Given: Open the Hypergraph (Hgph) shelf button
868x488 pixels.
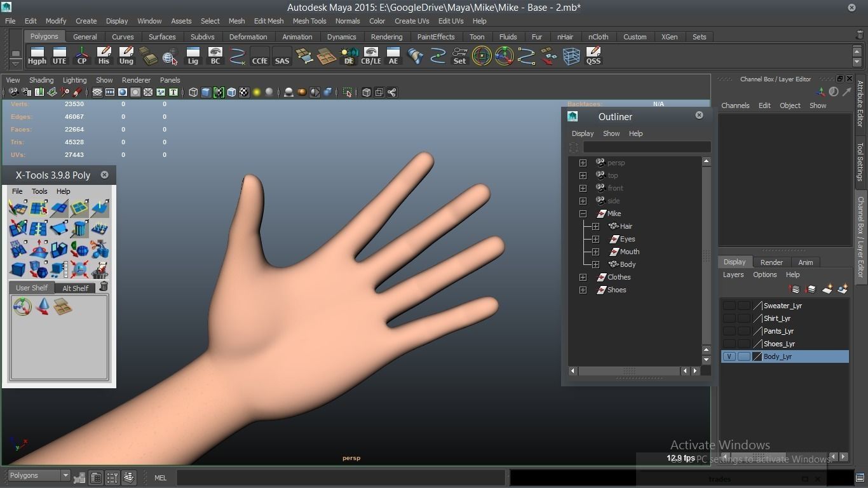Looking at the screenshot, I should [x=37, y=56].
